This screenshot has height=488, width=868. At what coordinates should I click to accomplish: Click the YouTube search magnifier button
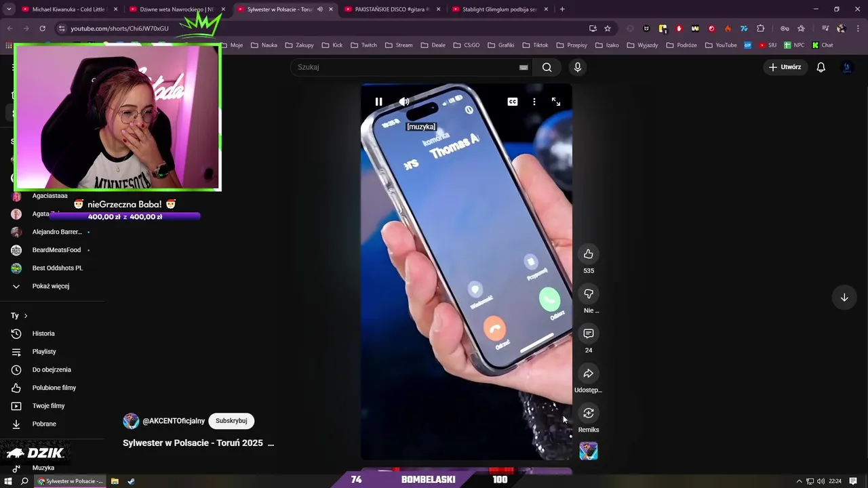click(547, 67)
